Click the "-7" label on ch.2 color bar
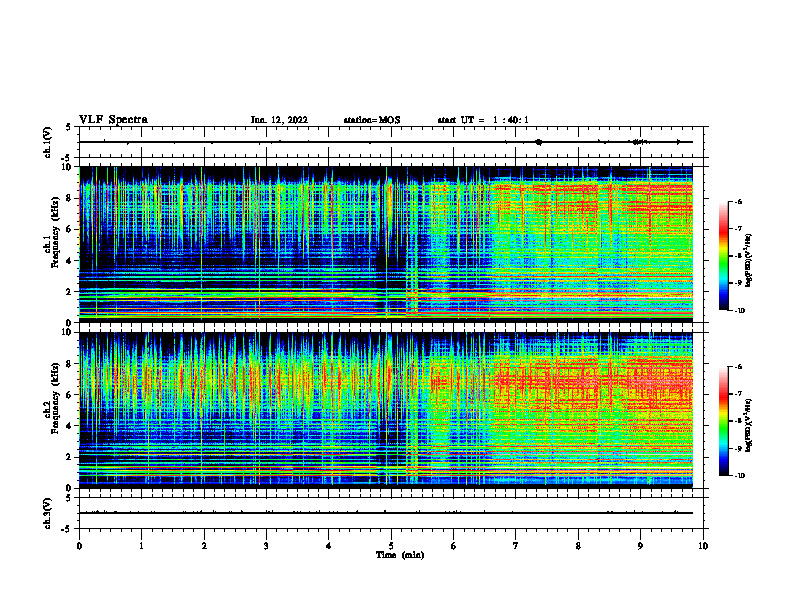The image size is (792, 612). click(738, 394)
